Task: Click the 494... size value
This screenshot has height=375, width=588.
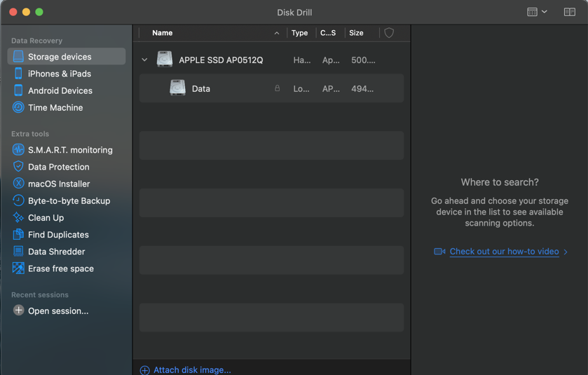Action: (x=362, y=88)
